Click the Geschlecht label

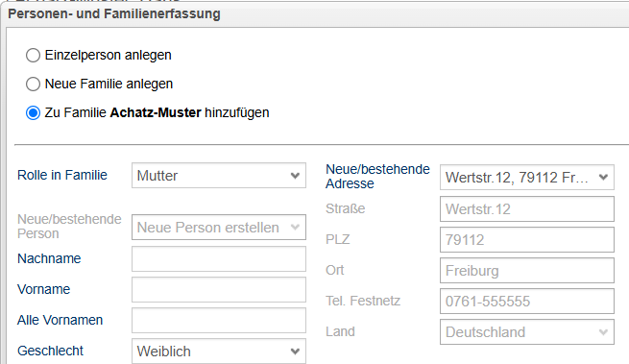[50, 351]
